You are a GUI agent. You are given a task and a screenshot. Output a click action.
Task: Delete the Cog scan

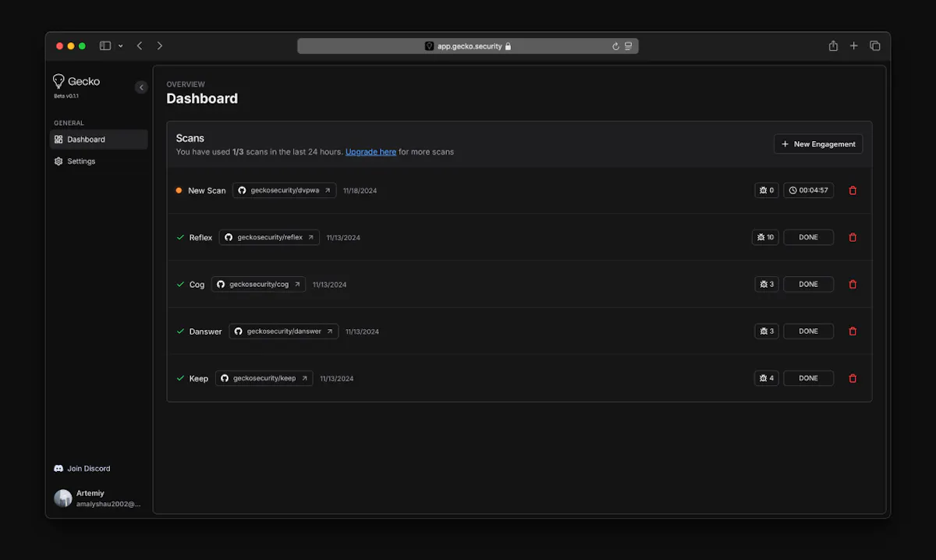[x=853, y=284]
